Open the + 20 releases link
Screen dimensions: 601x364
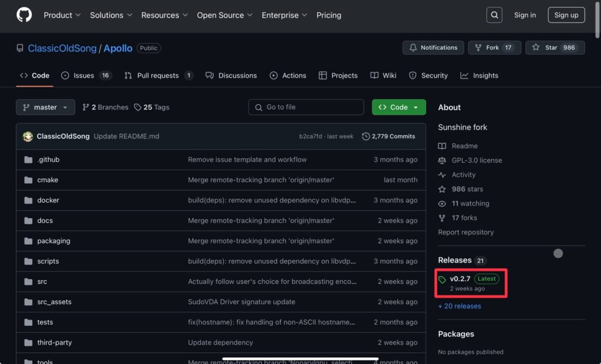point(459,306)
